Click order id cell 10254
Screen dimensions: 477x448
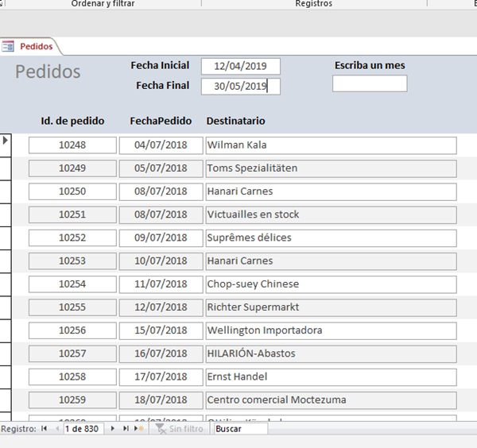coord(72,284)
